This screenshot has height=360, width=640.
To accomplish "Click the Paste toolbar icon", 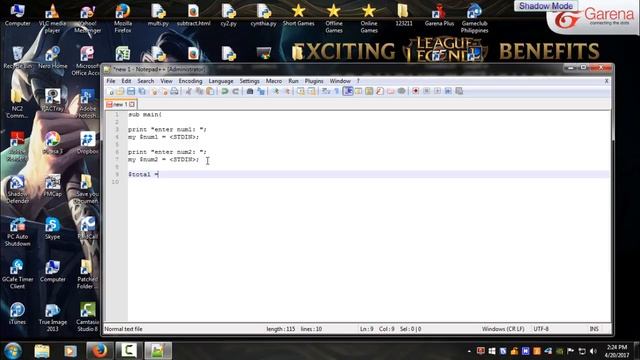I will (210, 91).
